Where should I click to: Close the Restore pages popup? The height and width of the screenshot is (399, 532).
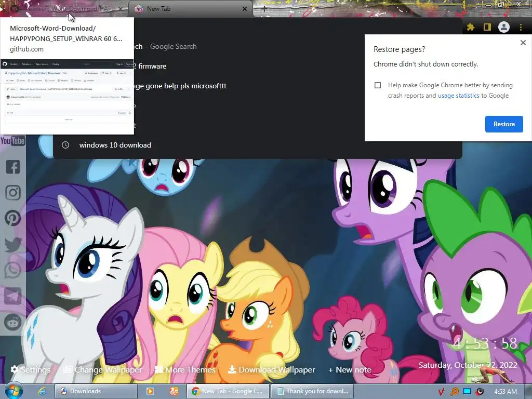[x=523, y=43]
